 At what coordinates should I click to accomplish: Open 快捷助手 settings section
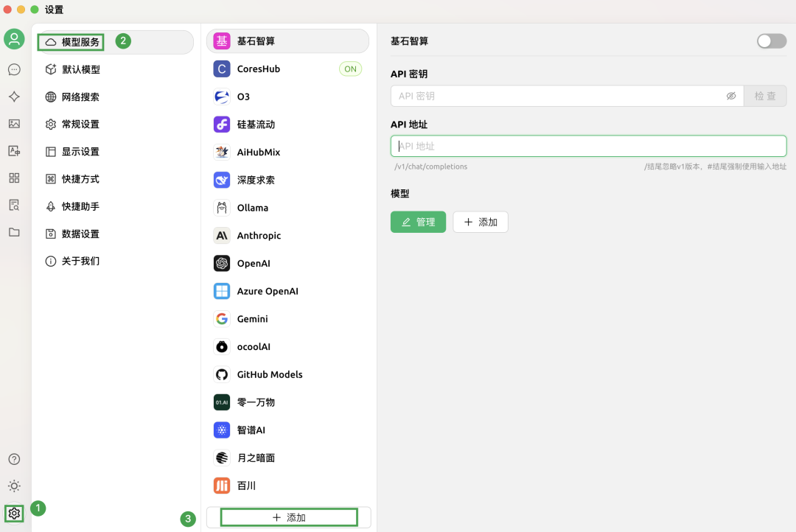115,206
